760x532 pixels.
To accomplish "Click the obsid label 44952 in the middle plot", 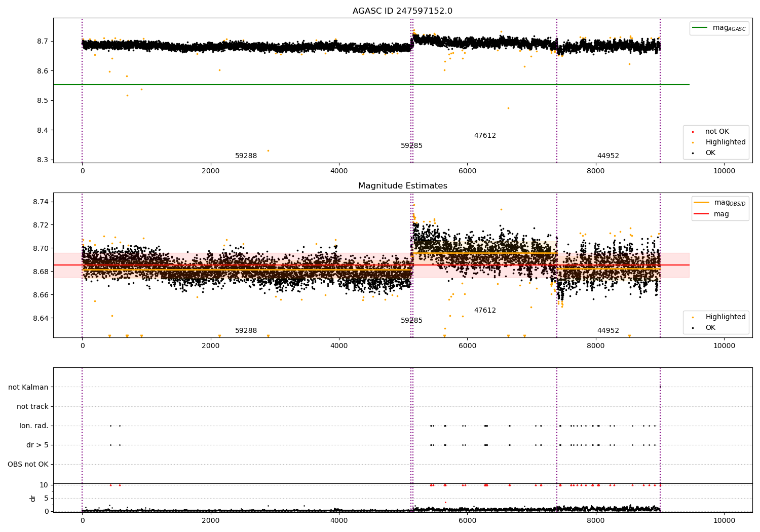I will 608,331.
